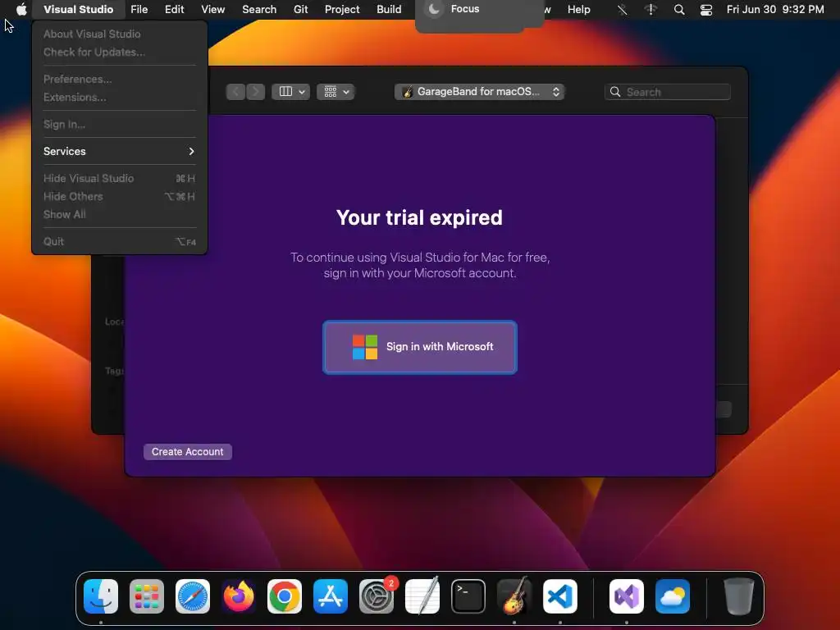Open the App Store from the Dock
Image resolution: width=840 pixels, height=630 pixels.
(x=331, y=596)
